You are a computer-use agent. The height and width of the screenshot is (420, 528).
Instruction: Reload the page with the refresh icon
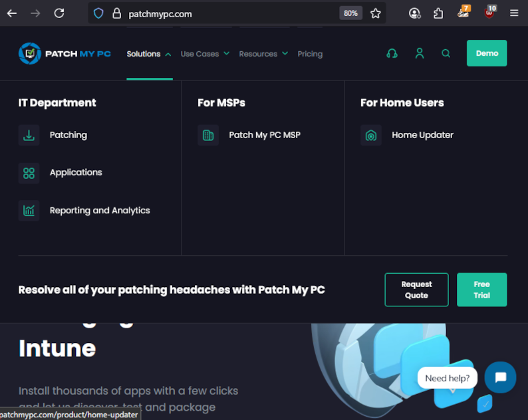(x=59, y=13)
